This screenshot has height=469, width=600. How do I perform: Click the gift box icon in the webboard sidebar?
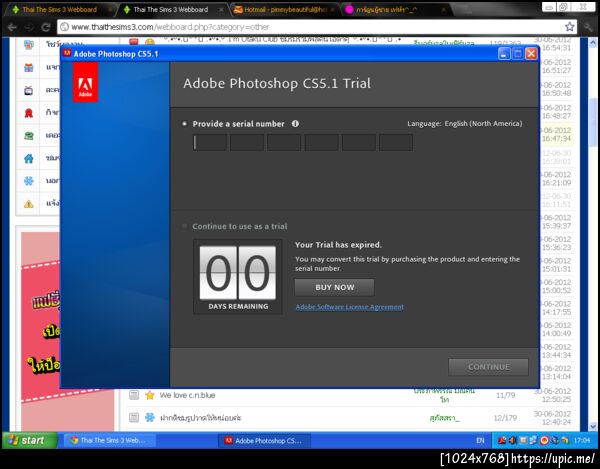pos(29,68)
